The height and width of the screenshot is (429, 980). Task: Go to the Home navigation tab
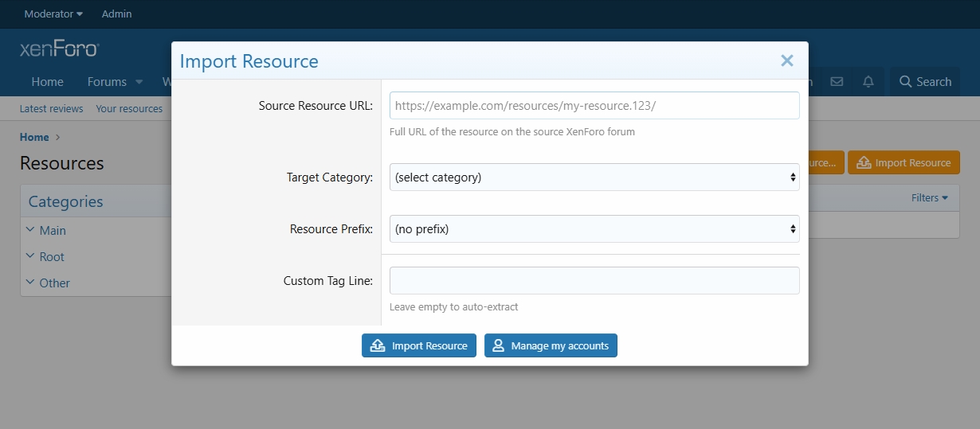click(x=47, y=81)
